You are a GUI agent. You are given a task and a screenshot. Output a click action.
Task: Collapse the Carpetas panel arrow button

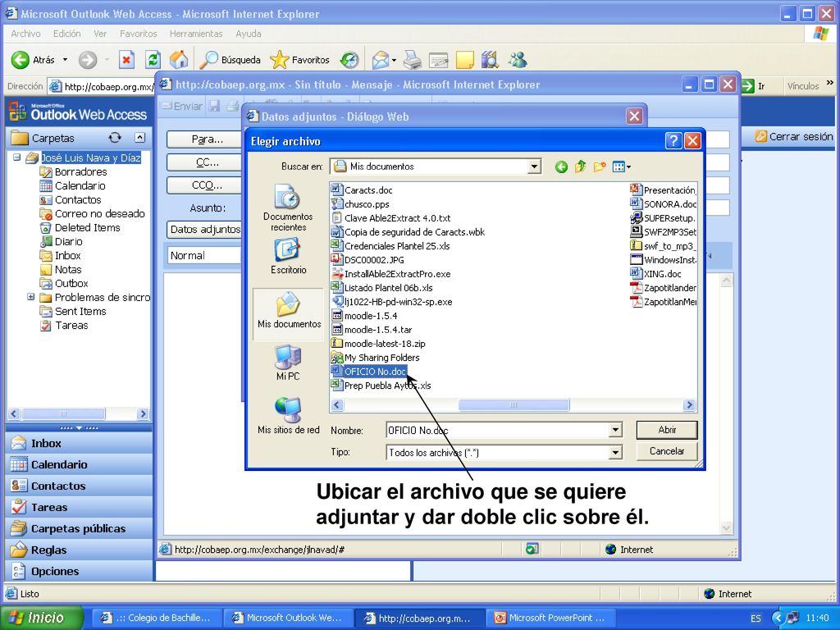139,138
